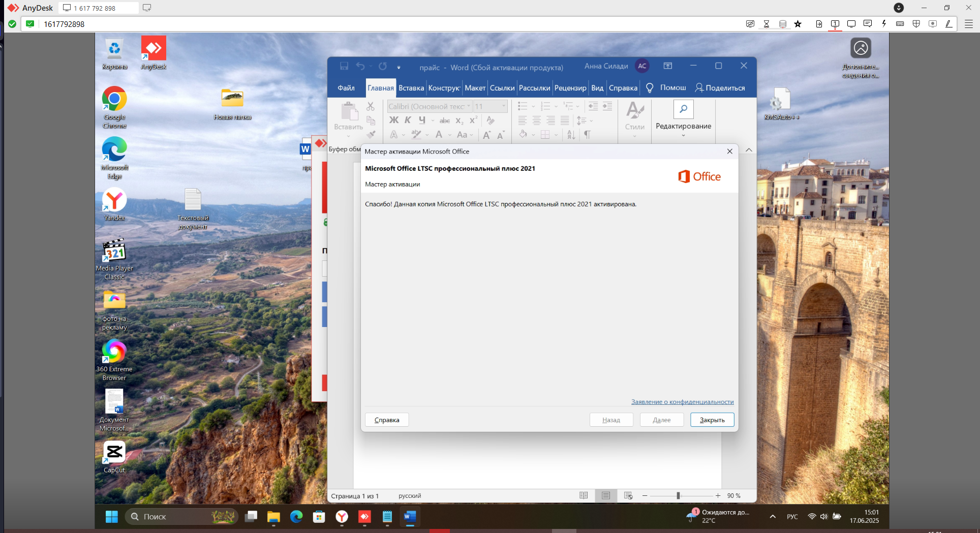
Task: Collapse the Word ribbon with chevron
Action: click(749, 150)
